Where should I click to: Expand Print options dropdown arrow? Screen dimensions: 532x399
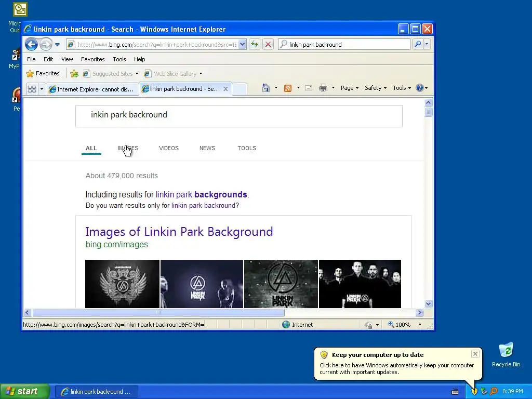coord(333,88)
